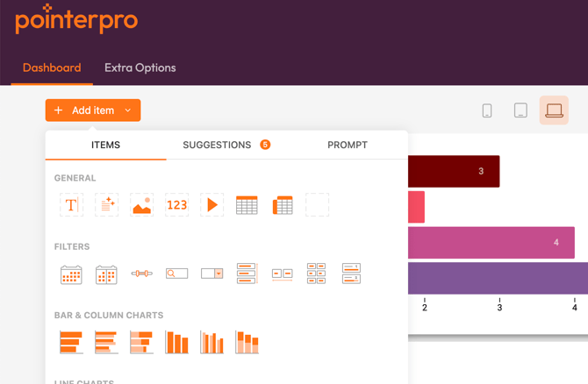This screenshot has height=384, width=588.
Task: Insert an Image item
Action: pyautogui.click(x=141, y=204)
